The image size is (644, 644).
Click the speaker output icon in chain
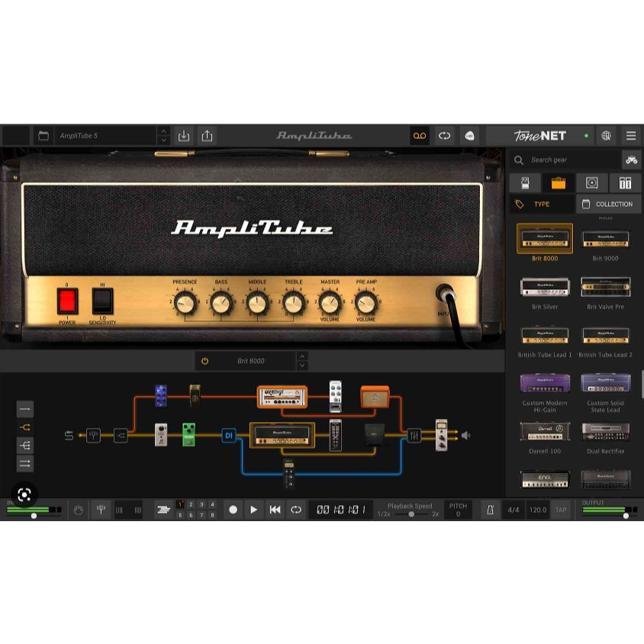pyautogui.click(x=465, y=435)
